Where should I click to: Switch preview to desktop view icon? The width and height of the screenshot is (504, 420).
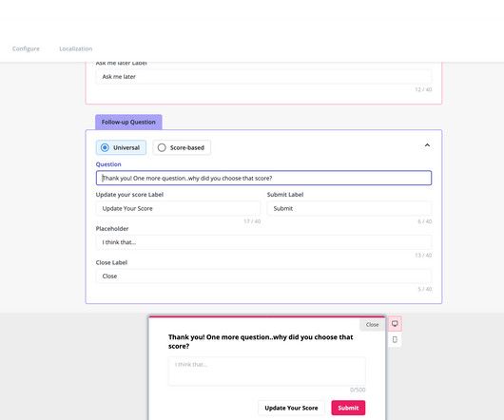[x=395, y=323]
